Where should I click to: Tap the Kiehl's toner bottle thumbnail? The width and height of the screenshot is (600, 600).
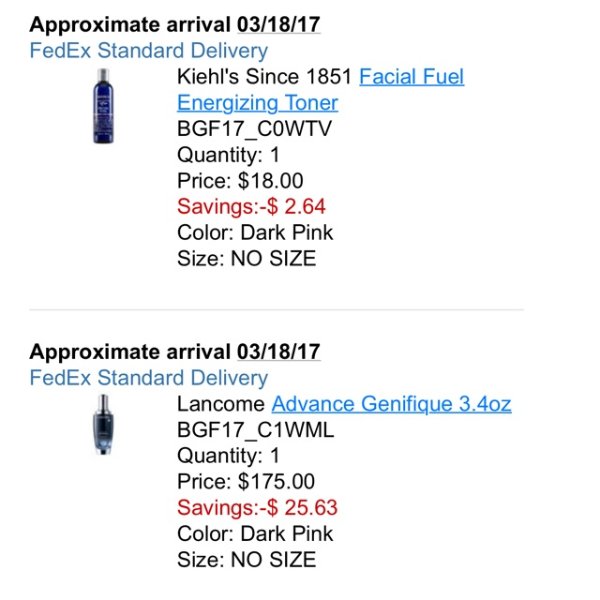click(103, 106)
